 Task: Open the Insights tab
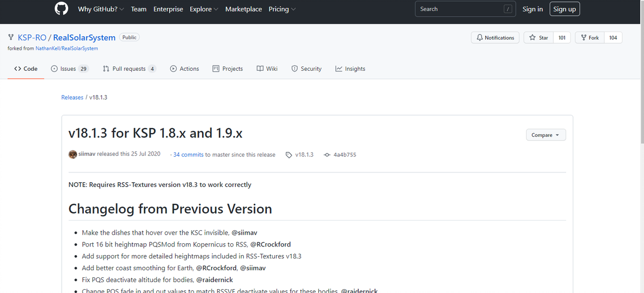point(350,69)
